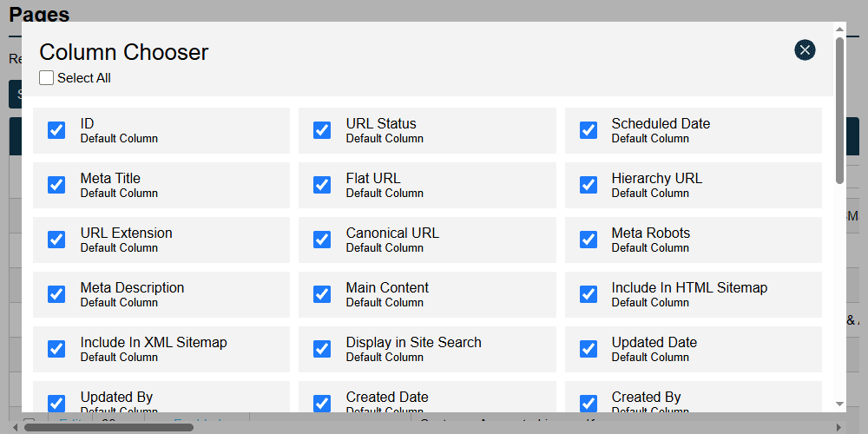Toggle the Flat URL column checkbox
The height and width of the screenshot is (434, 868).
click(x=322, y=185)
